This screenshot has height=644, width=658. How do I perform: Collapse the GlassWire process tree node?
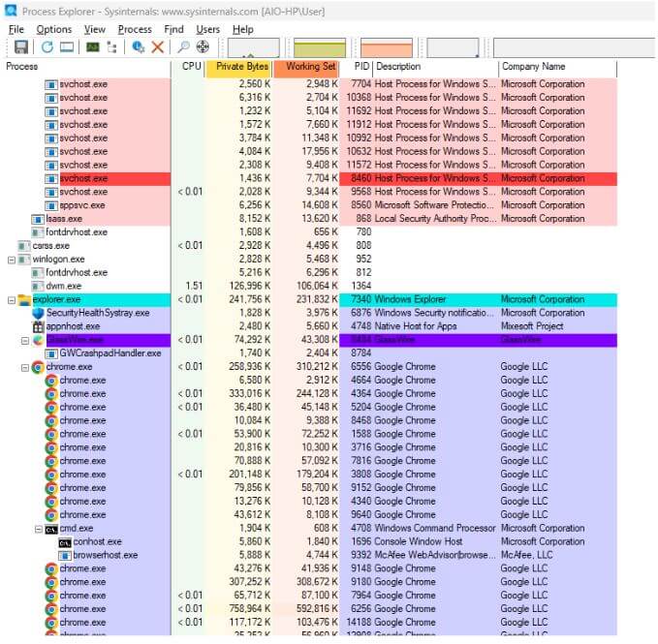click(25, 341)
